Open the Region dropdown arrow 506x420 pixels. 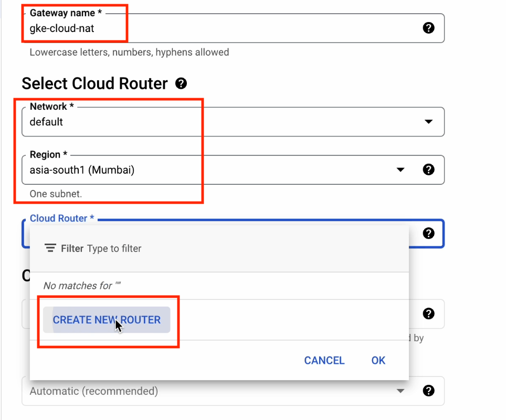click(400, 170)
